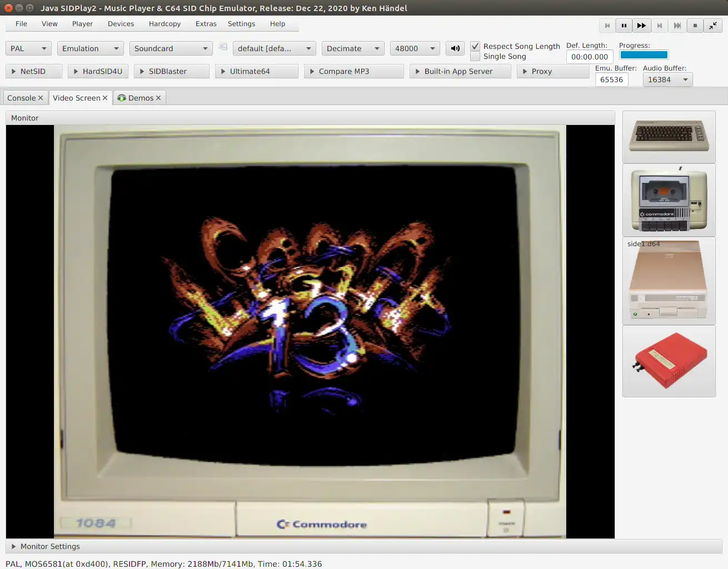728x569 pixels.
Task: Click the C64 keyboard image
Action: click(669, 136)
